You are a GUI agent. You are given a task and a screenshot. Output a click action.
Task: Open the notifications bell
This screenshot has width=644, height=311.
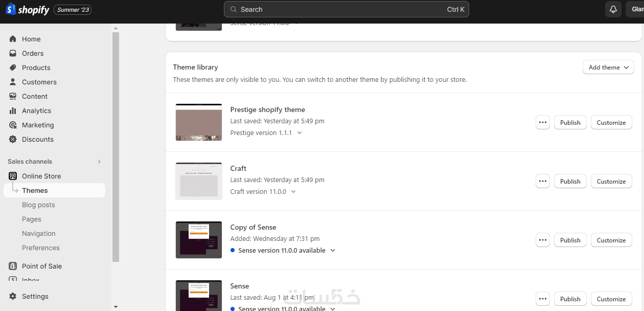(x=613, y=9)
